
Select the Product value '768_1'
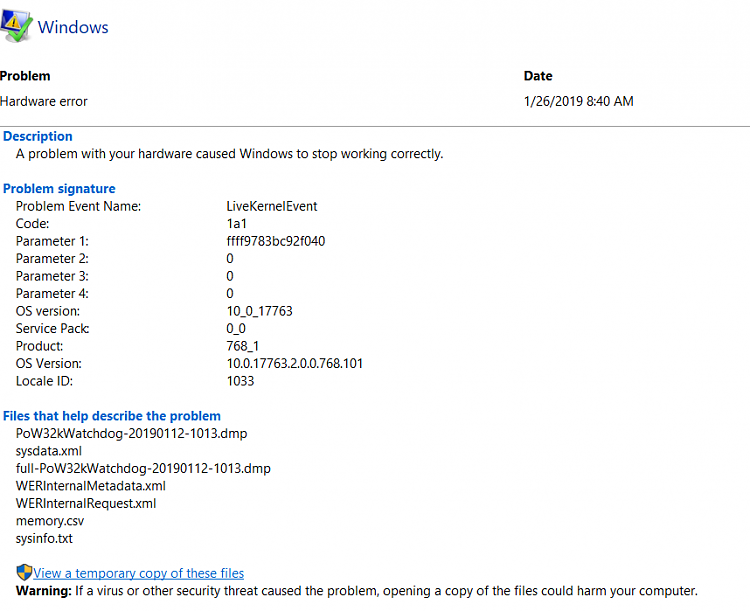243,346
